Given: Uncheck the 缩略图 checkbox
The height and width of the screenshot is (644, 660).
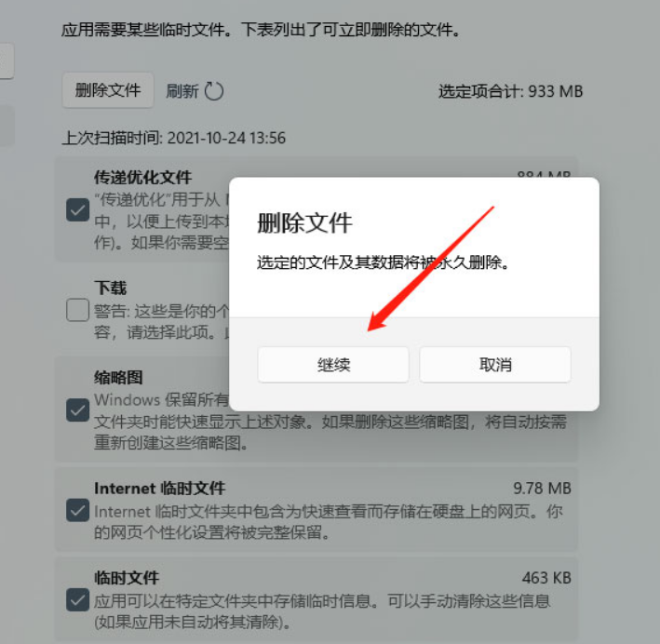Looking at the screenshot, I should point(77,410).
